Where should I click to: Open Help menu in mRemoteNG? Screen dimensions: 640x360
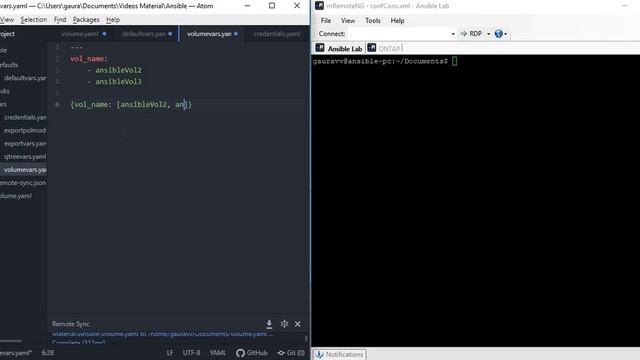pos(397,20)
